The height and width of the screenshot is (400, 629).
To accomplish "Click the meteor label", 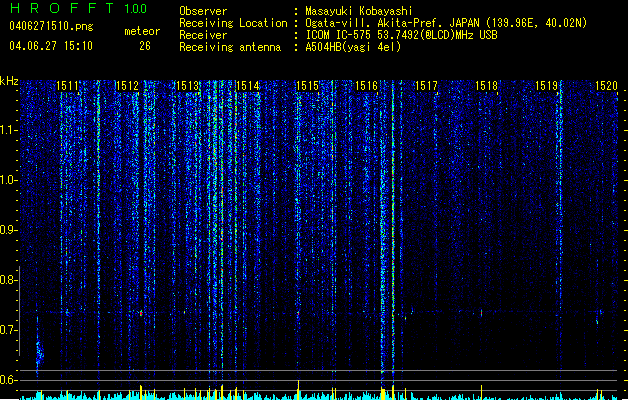I will [142, 31].
